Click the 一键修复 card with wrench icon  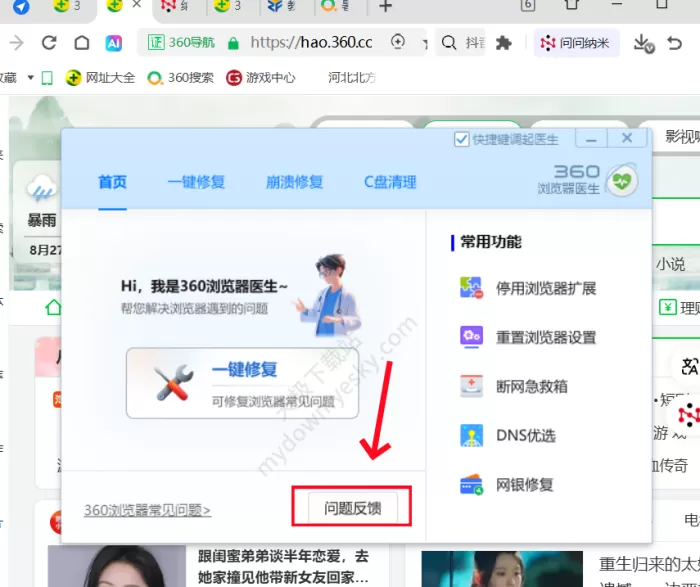coord(242,383)
